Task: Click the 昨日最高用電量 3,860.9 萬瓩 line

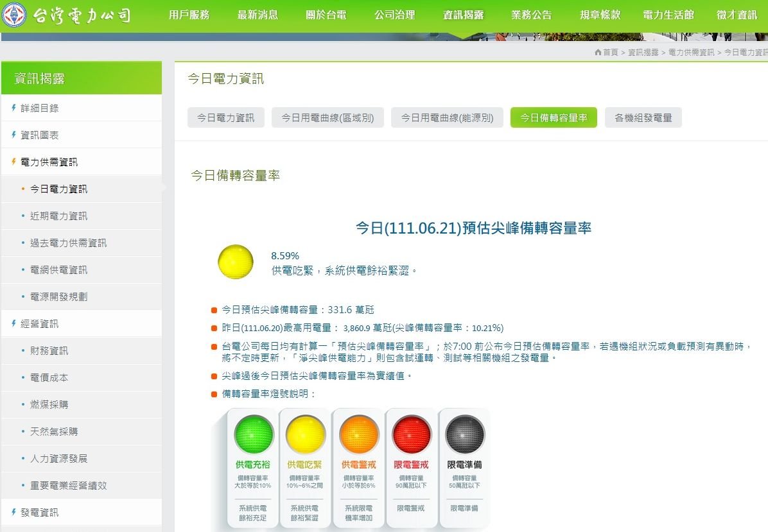Action: coord(362,328)
